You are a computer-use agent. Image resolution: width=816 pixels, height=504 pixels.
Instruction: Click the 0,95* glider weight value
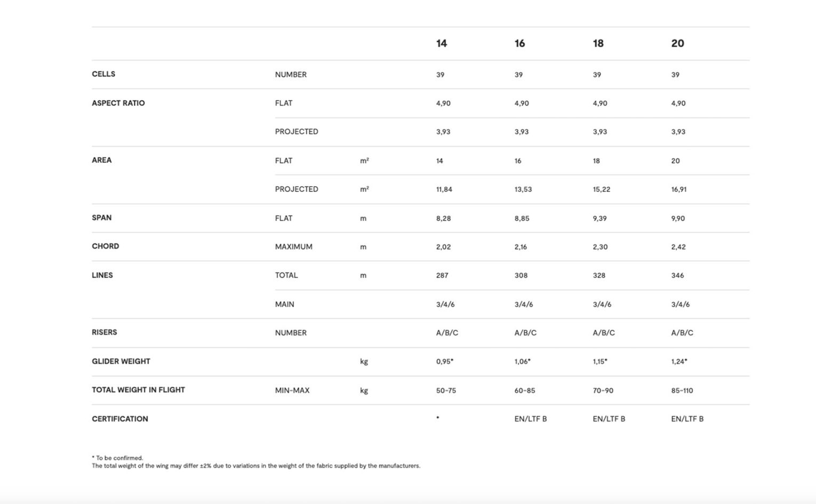(x=444, y=362)
